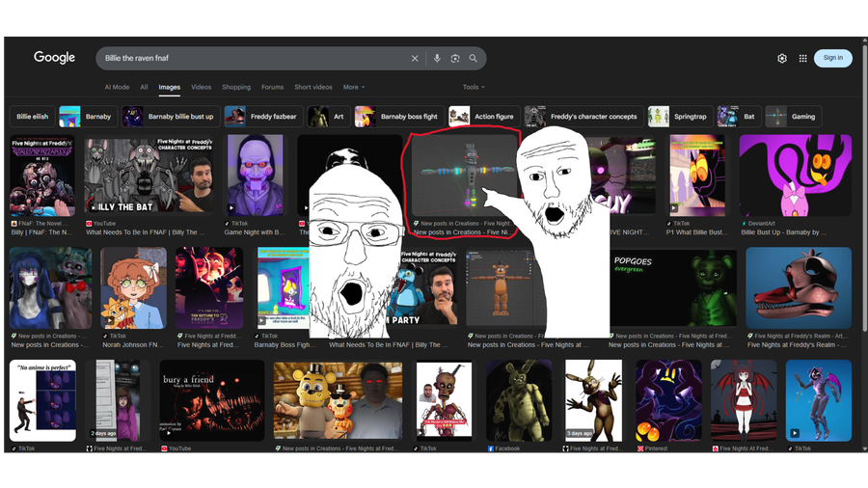Select the Freddy fazbear chip

(263, 117)
